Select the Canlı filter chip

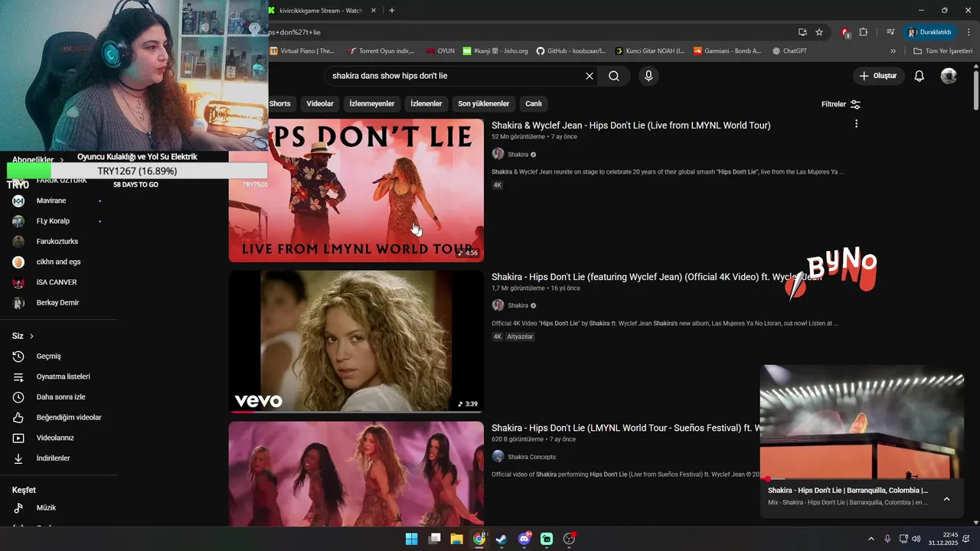coord(534,104)
